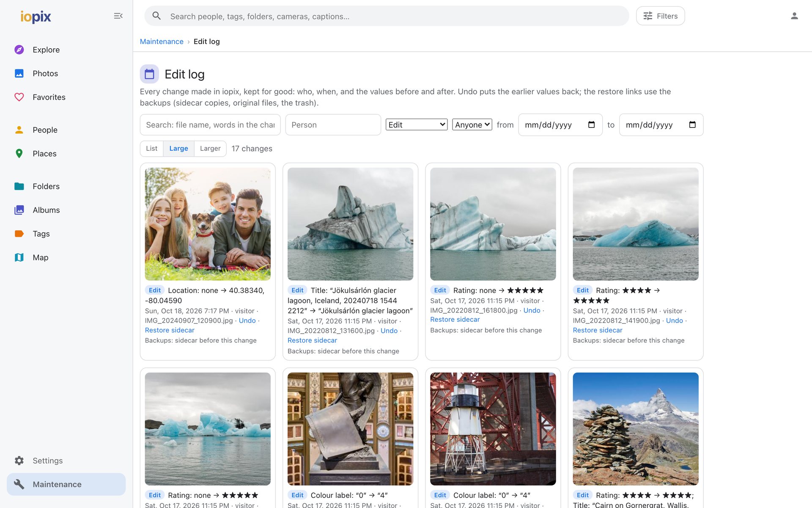Switch to Larger view
This screenshot has height=508, width=812.
coord(210,149)
